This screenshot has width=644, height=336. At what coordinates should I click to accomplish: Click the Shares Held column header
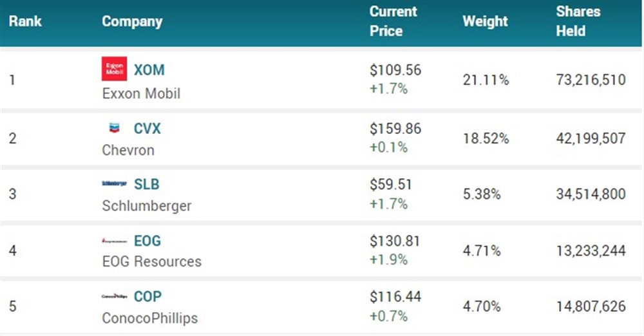pyautogui.click(x=578, y=21)
